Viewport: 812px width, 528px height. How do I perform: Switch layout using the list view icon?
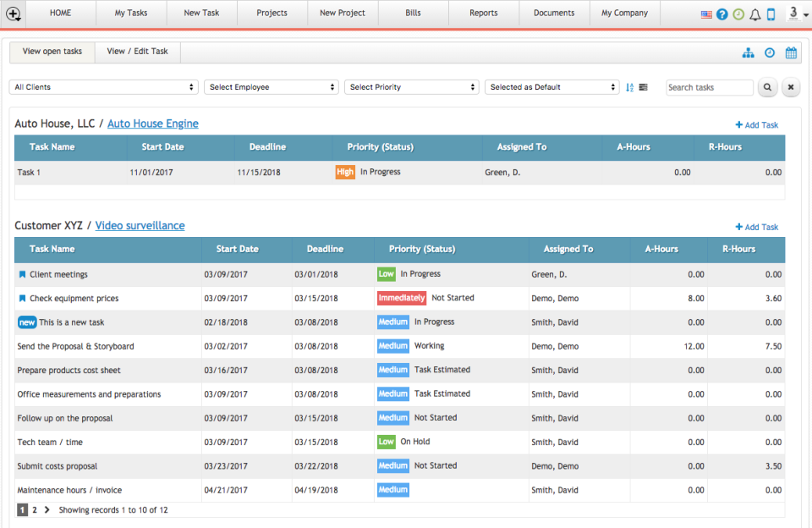tap(644, 87)
